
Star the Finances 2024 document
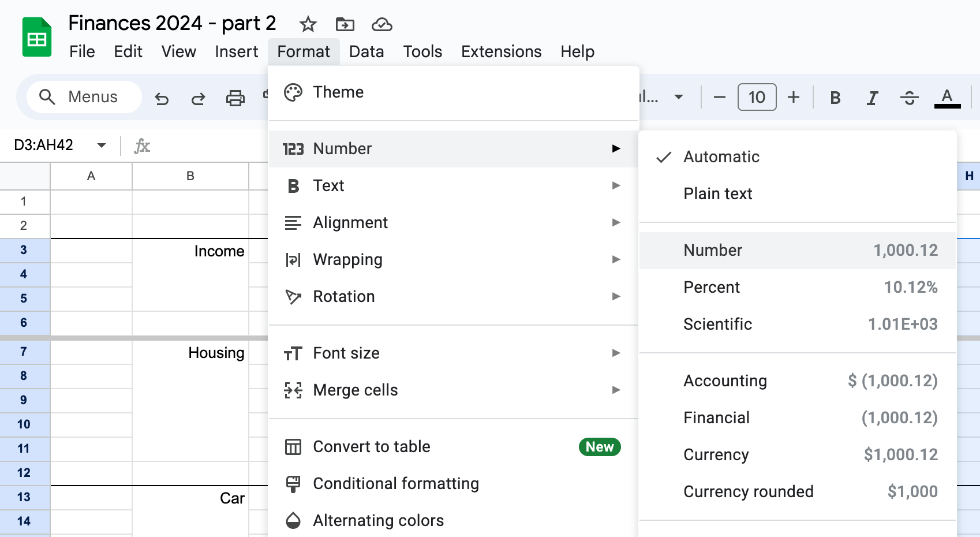click(308, 24)
